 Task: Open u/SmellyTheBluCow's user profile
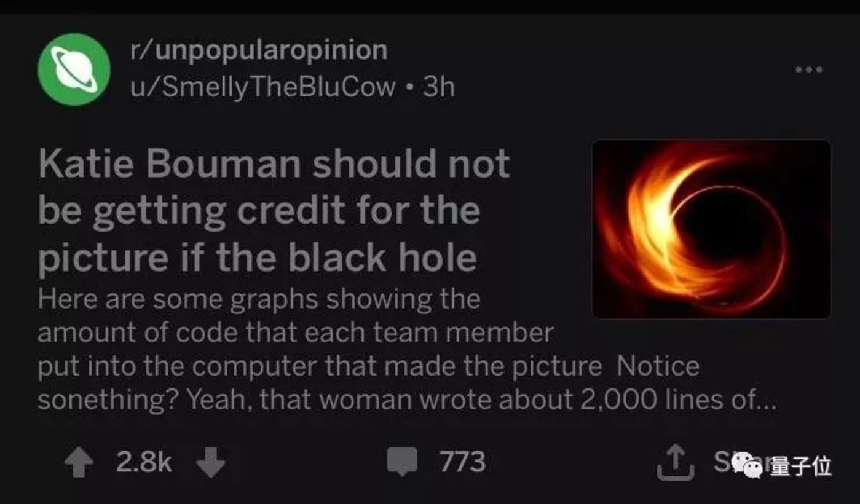263,87
